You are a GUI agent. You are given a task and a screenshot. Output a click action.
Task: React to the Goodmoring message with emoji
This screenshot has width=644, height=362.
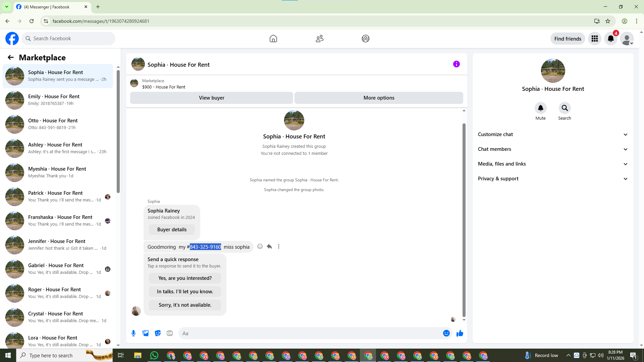pyautogui.click(x=260, y=247)
